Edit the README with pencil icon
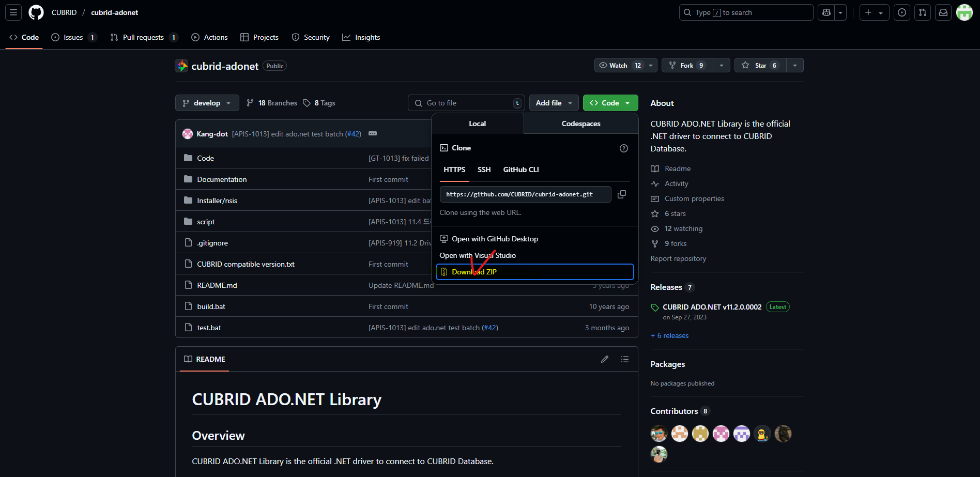Screen dimensions: 980x477 [605, 359]
